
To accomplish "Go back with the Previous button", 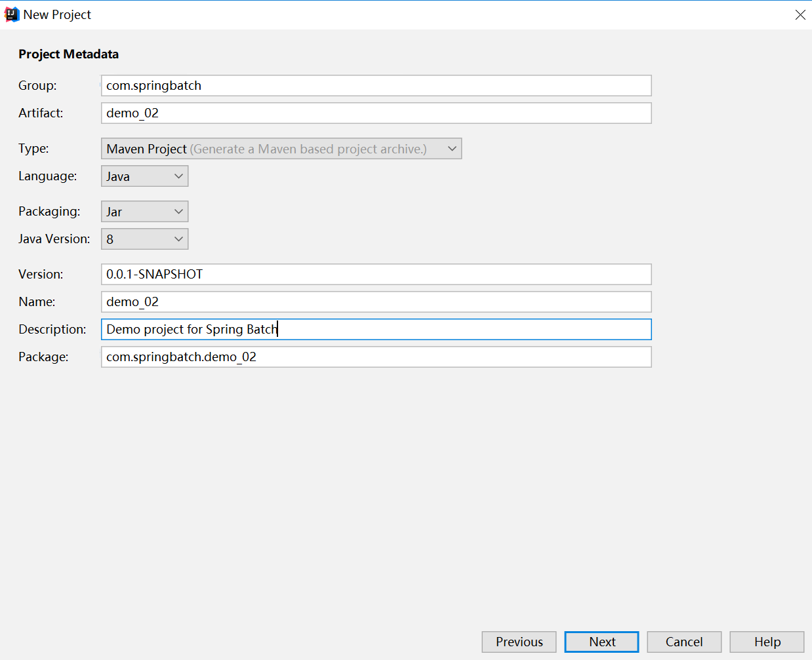I will [519, 642].
